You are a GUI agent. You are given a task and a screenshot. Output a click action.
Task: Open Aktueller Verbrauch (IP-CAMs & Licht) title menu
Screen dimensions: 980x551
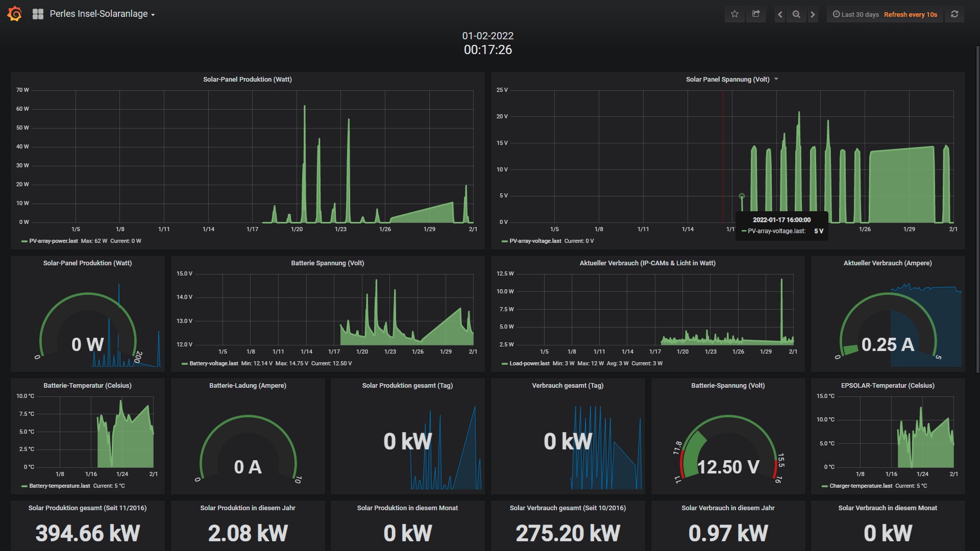pyautogui.click(x=647, y=263)
